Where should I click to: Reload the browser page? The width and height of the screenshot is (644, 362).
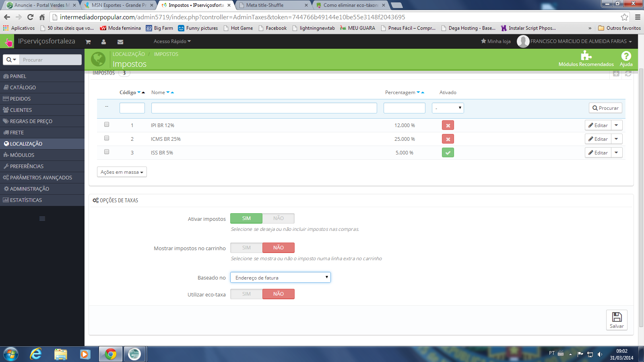[30, 17]
